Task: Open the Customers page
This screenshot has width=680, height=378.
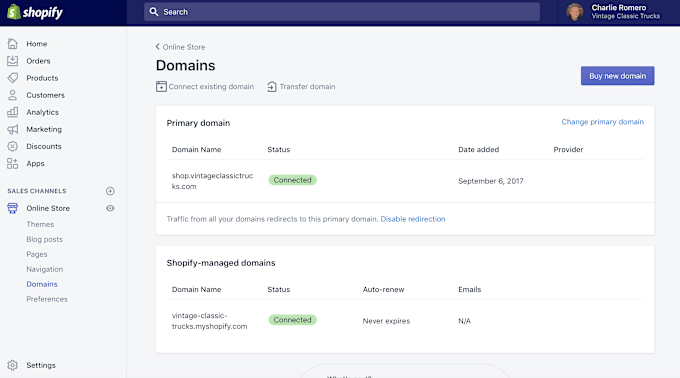Action: [x=45, y=95]
